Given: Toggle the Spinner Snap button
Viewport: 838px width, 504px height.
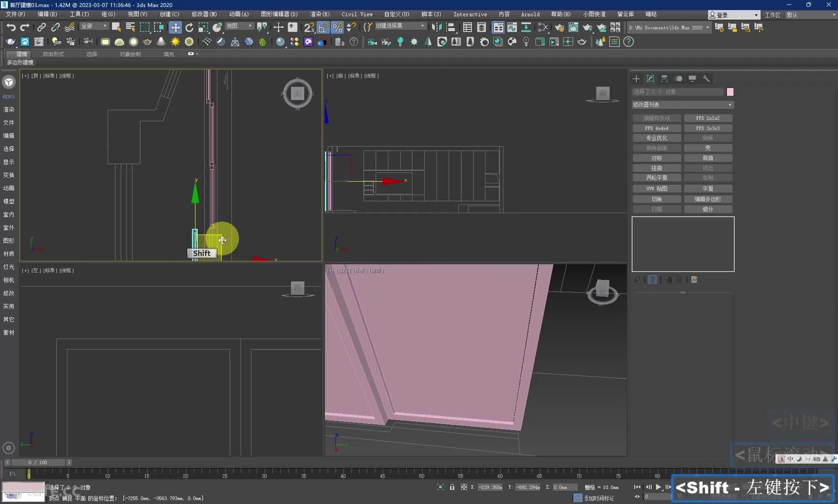Looking at the screenshot, I should coord(351,28).
